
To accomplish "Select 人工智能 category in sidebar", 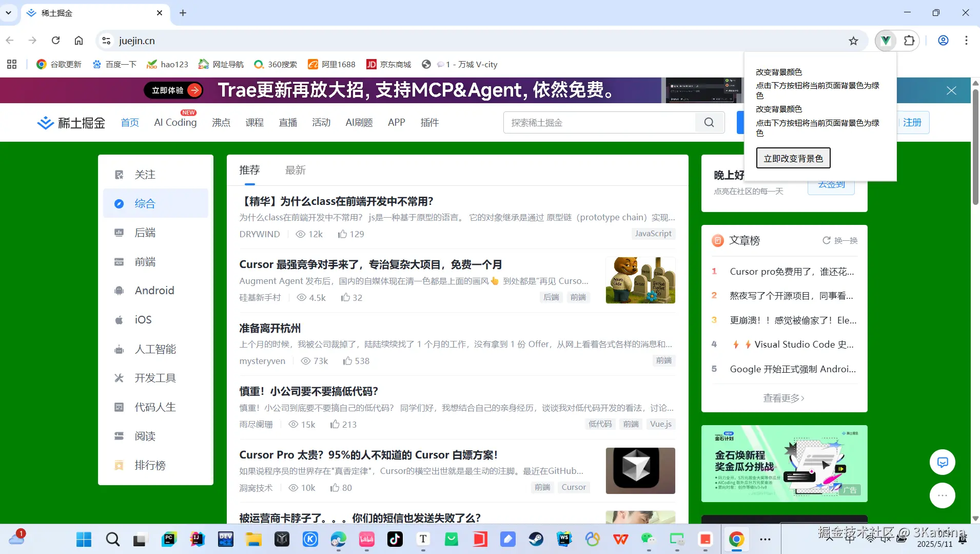I will (155, 349).
